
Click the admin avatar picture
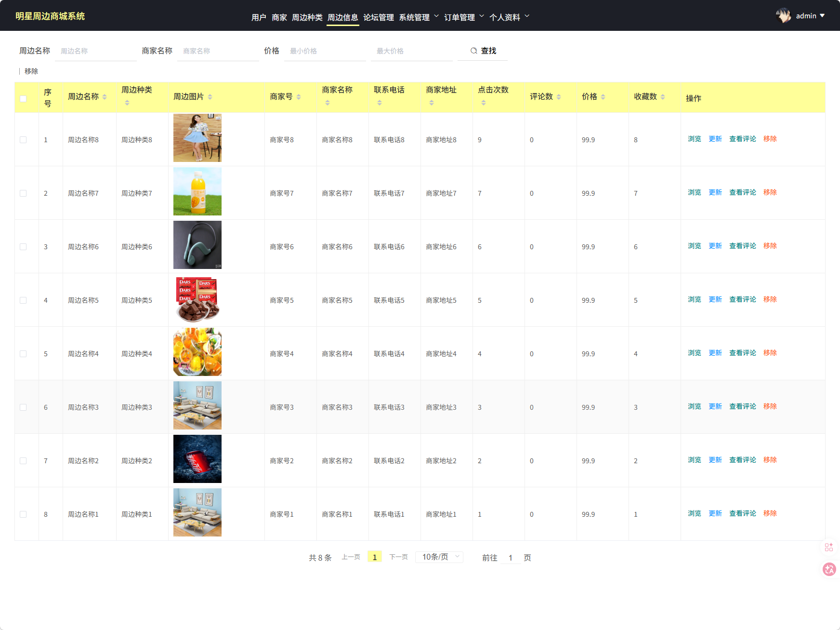click(784, 16)
